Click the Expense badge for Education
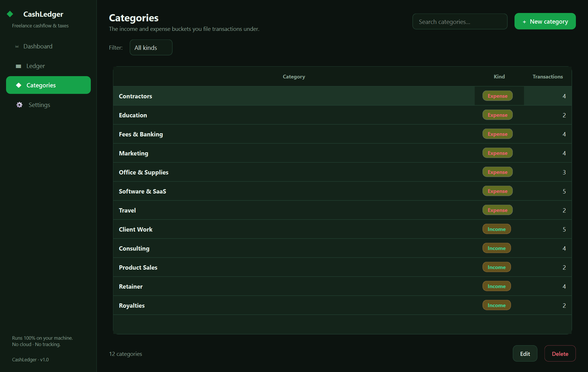The height and width of the screenshot is (372, 588). click(497, 115)
